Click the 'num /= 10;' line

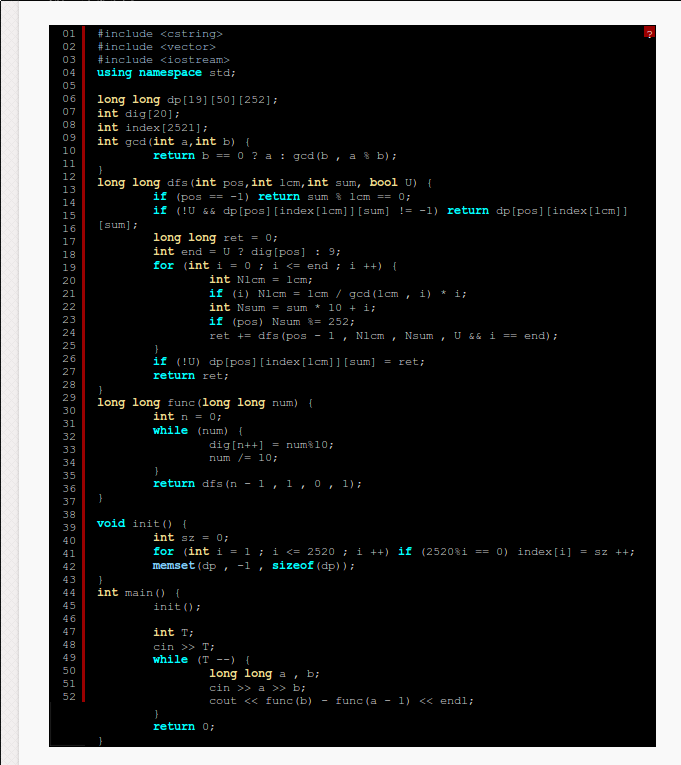coord(243,458)
